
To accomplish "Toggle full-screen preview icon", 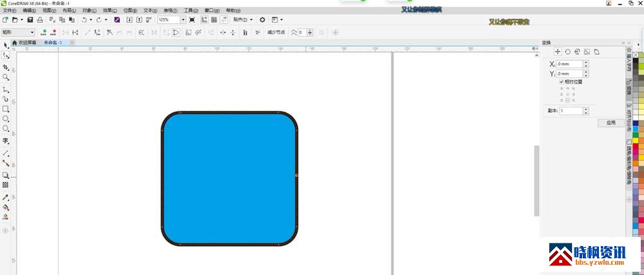I will click(x=192, y=20).
